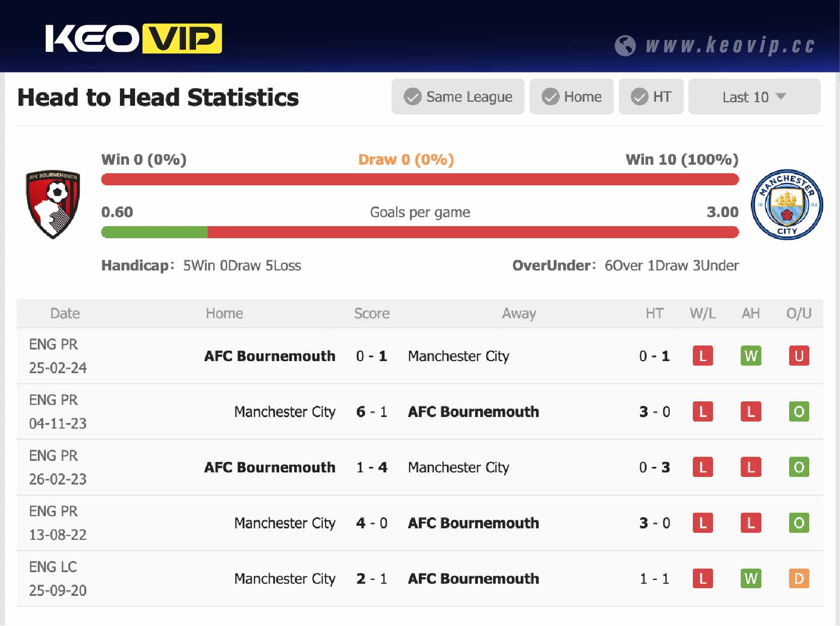The height and width of the screenshot is (626, 840).
Task: Select the W/L column header
Action: pyautogui.click(x=702, y=313)
